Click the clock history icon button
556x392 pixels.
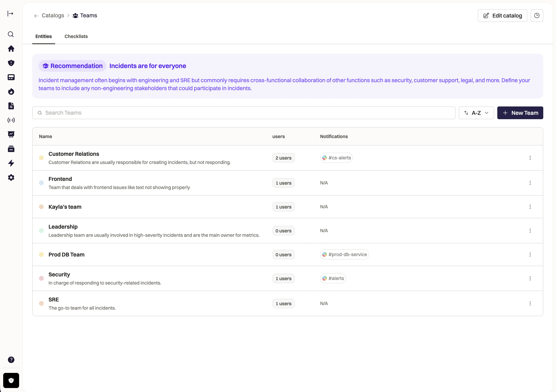point(537,16)
